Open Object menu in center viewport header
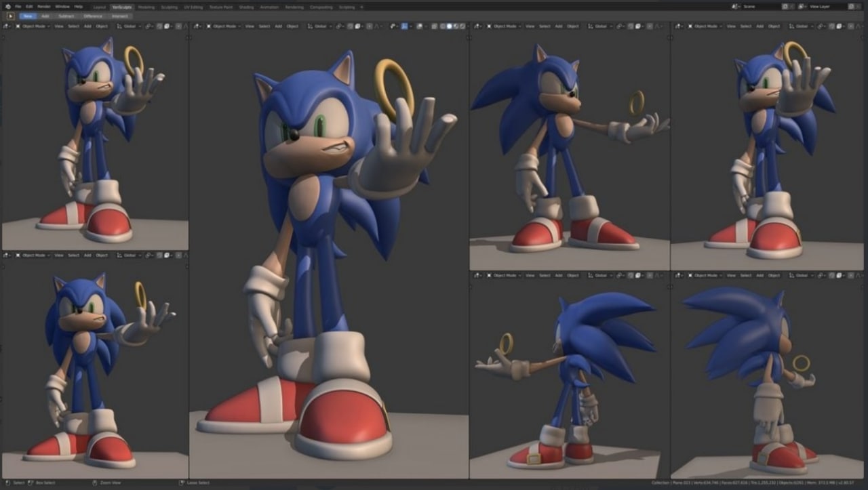This screenshot has width=868, height=490. point(292,26)
